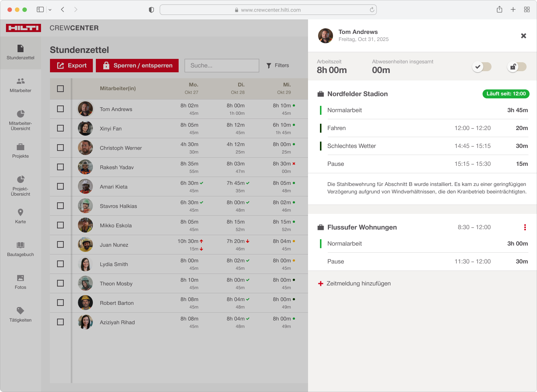Click the browser share icon
537x392 pixels.
[x=499, y=10]
